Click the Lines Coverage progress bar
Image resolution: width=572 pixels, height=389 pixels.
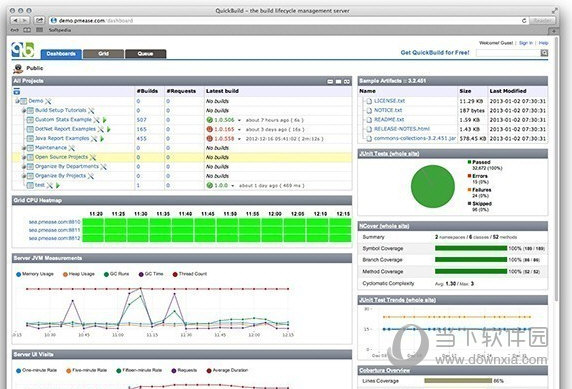(458, 381)
